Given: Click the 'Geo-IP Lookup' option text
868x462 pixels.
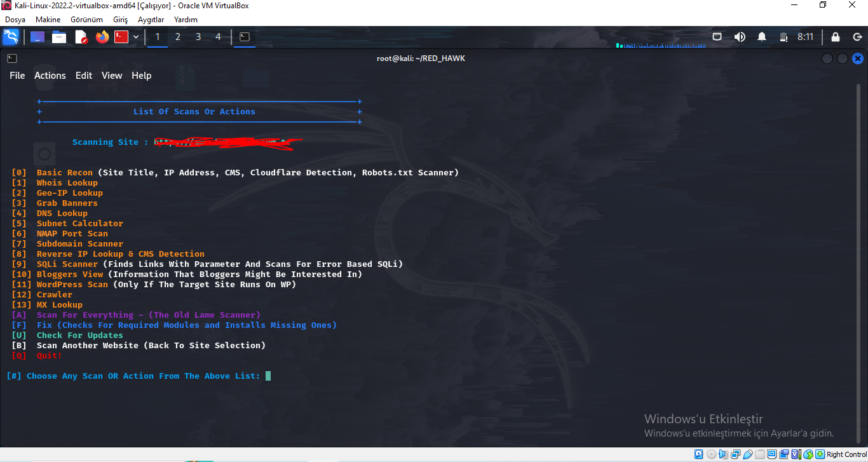Looking at the screenshot, I should pyautogui.click(x=70, y=193).
